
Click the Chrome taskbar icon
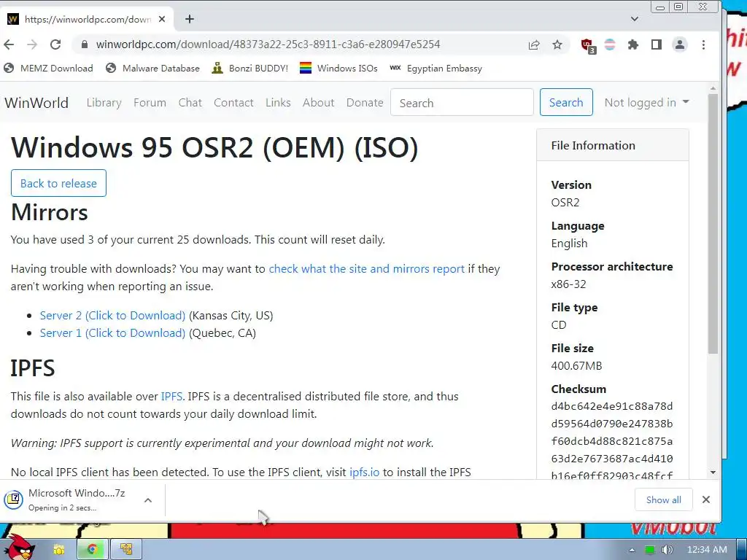point(93,550)
